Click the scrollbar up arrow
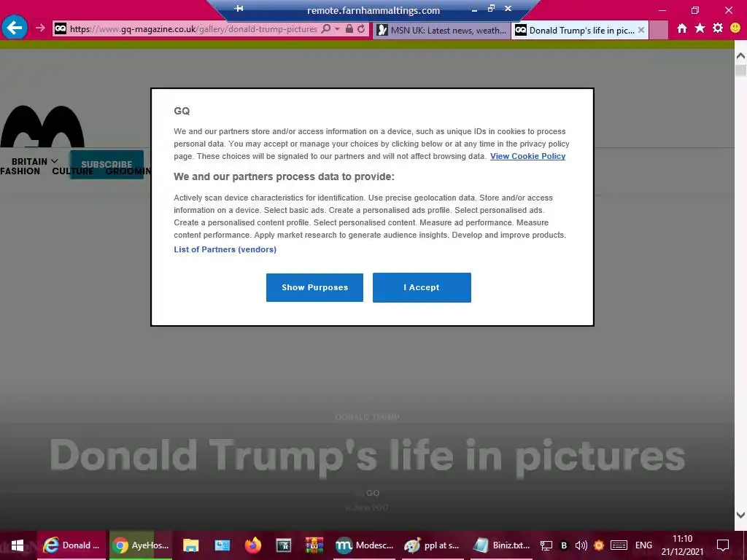Image resolution: width=747 pixels, height=560 pixels. click(740, 55)
